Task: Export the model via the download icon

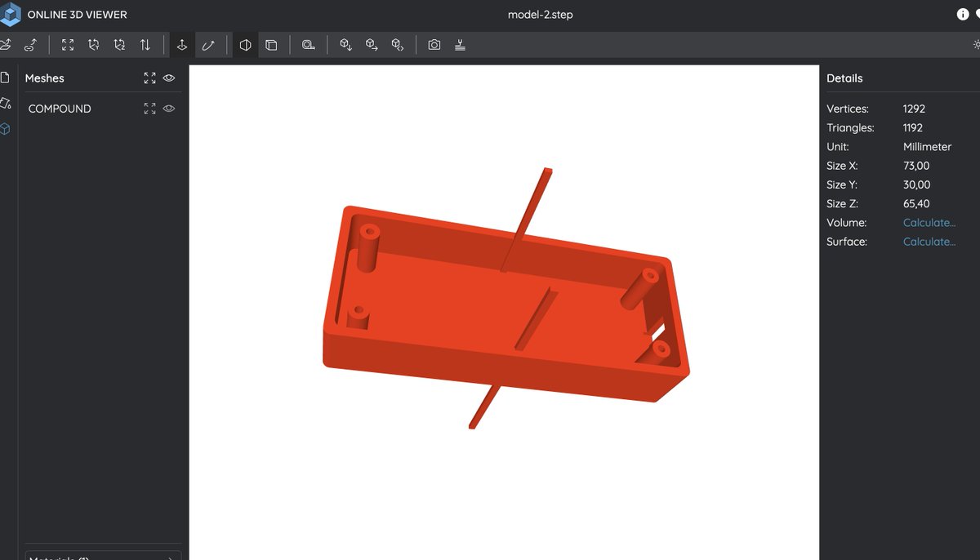Action: [460, 45]
